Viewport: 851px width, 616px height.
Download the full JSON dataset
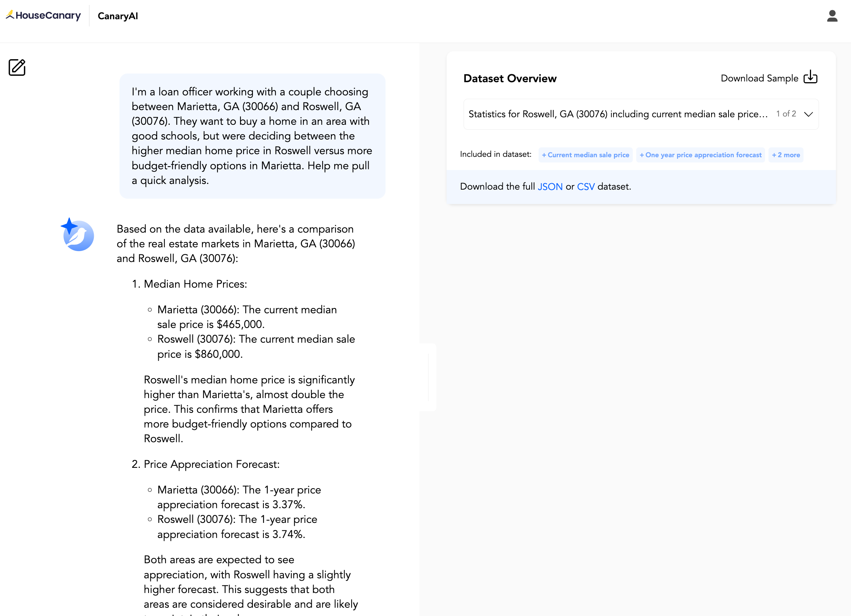[550, 187]
